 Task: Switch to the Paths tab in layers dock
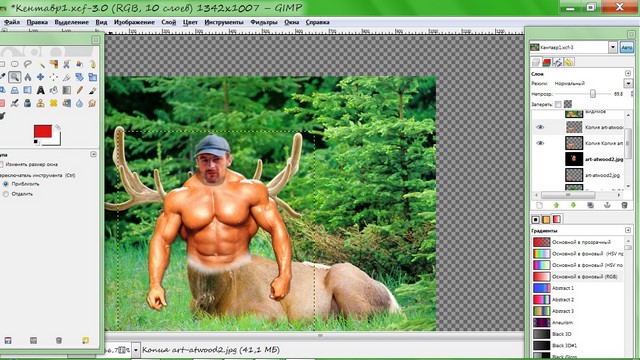tap(558, 62)
